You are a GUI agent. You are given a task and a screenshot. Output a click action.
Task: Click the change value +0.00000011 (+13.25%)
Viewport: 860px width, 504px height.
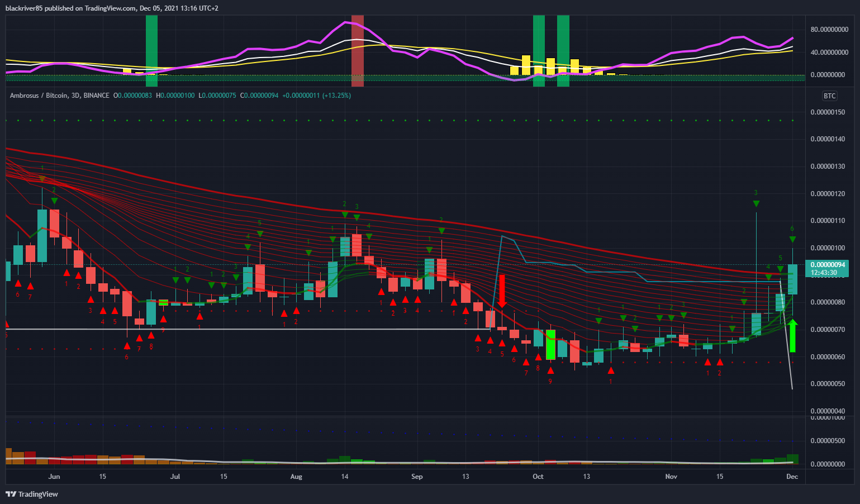point(316,96)
